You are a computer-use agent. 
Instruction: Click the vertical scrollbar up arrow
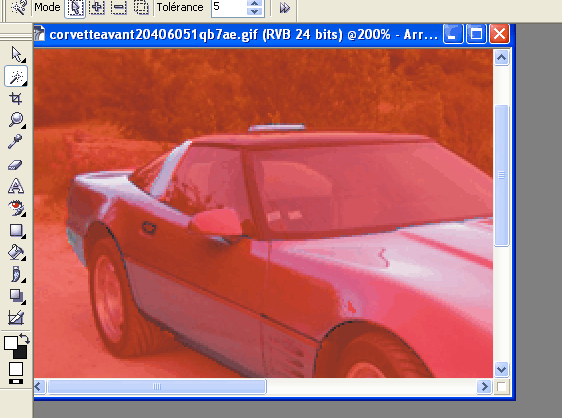coord(501,57)
